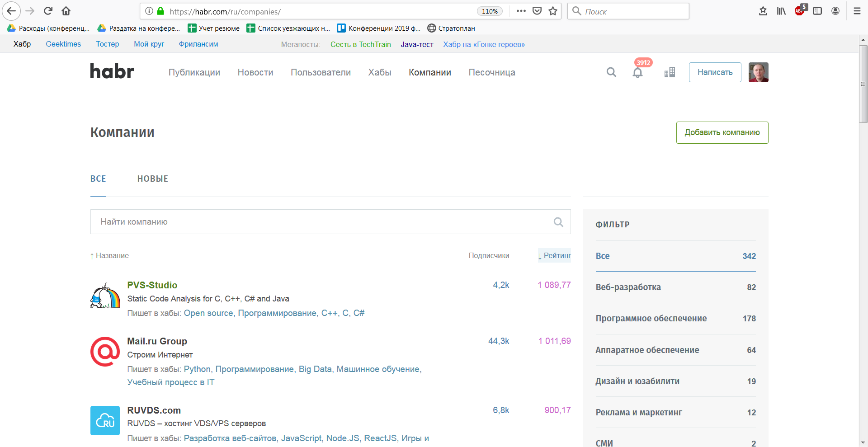Open the bookmarks menu star-tray icon
Viewport: 868px width, 447px height.
(x=763, y=11)
